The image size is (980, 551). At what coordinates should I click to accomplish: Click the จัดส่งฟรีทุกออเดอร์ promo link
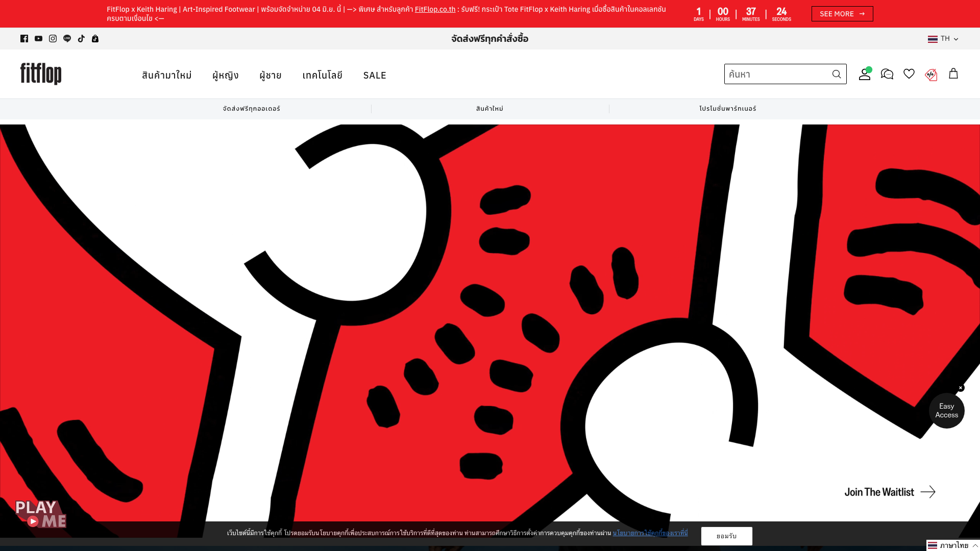(x=252, y=109)
